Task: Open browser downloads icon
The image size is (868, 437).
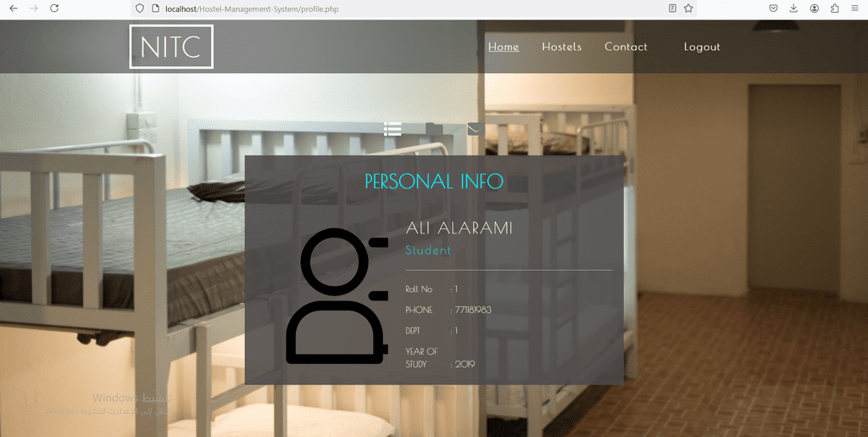Action: click(x=793, y=8)
